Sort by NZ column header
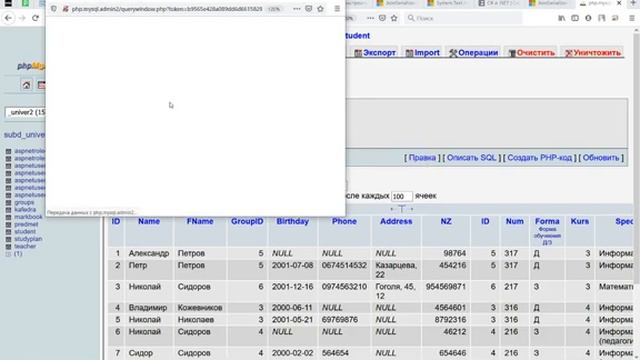The image size is (640, 360). tap(446, 221)
